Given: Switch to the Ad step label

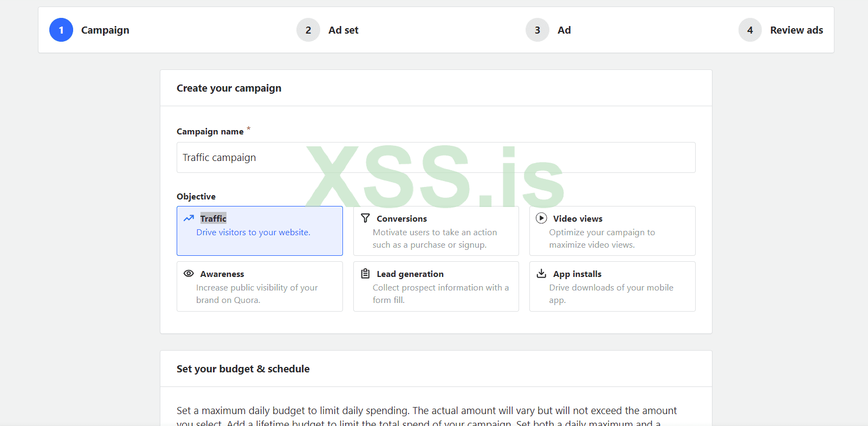Looking at the screenshot, I should pyautogui.click(x=564, y=30).
